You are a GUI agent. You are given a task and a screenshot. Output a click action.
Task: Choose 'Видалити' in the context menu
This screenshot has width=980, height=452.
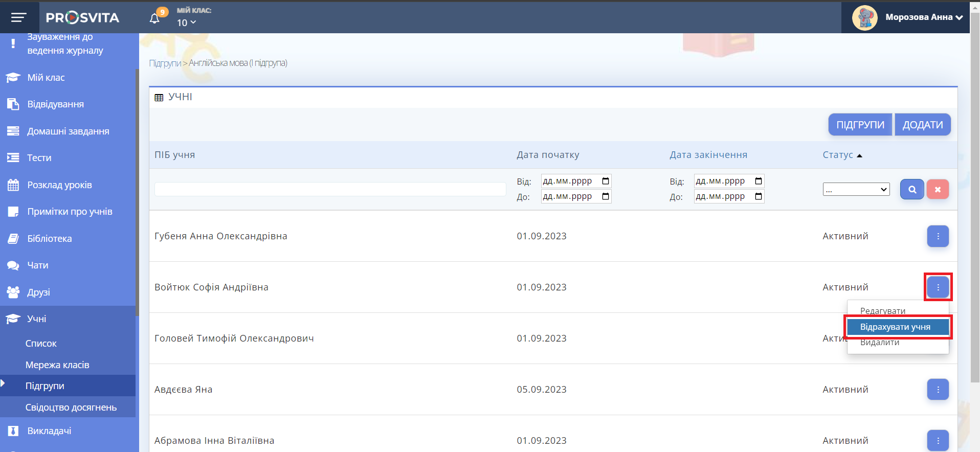879,343
